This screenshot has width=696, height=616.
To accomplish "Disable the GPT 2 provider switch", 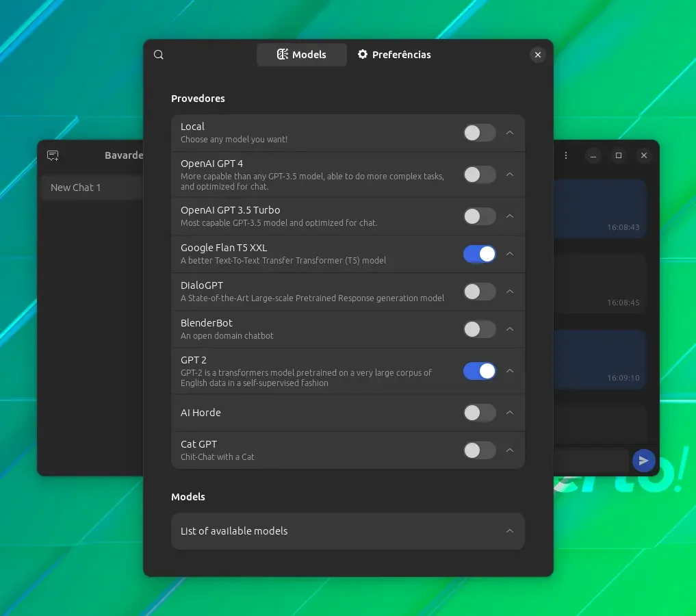I will point(479,371).
